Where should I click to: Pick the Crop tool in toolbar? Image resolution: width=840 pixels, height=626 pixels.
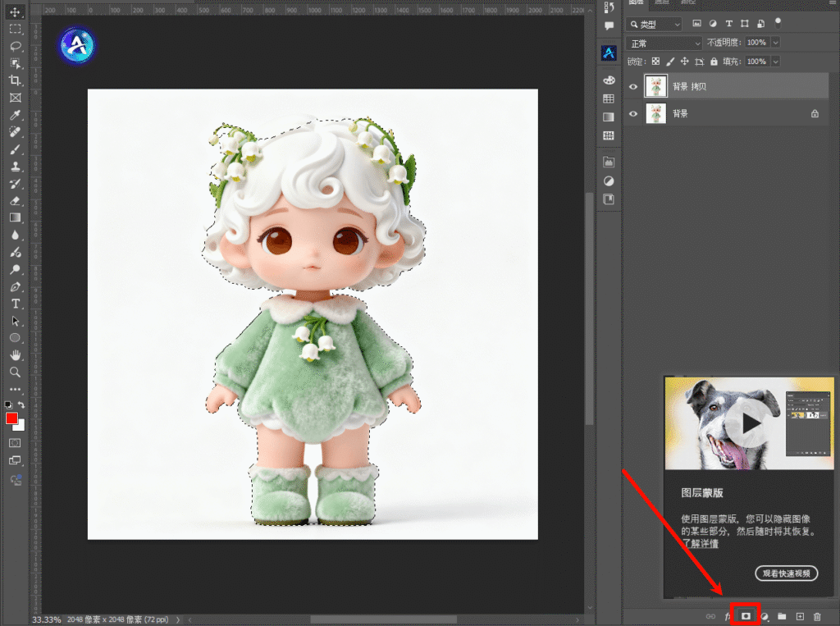[15, 80]
